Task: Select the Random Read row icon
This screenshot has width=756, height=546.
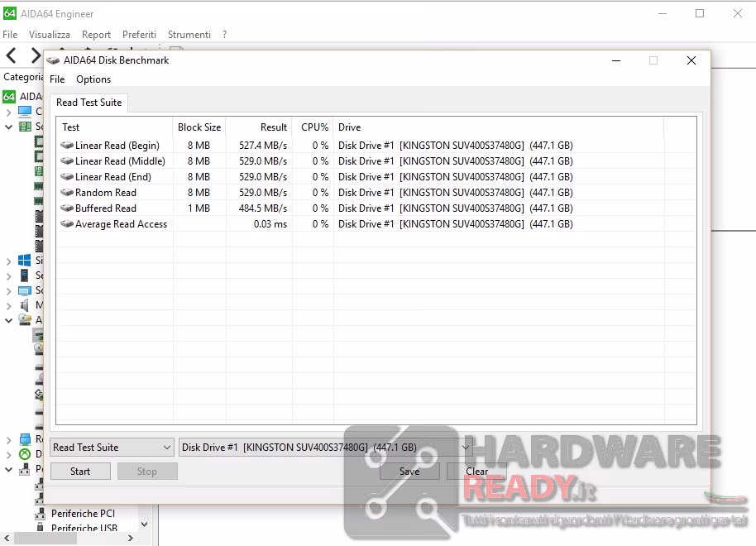Action: point(67,193)
